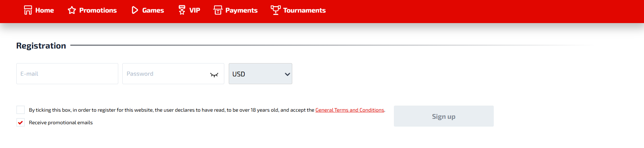The height and width of the screenshot is (148, 644).
Task: Open the General Terms and Conditions link
Action: 350,110
